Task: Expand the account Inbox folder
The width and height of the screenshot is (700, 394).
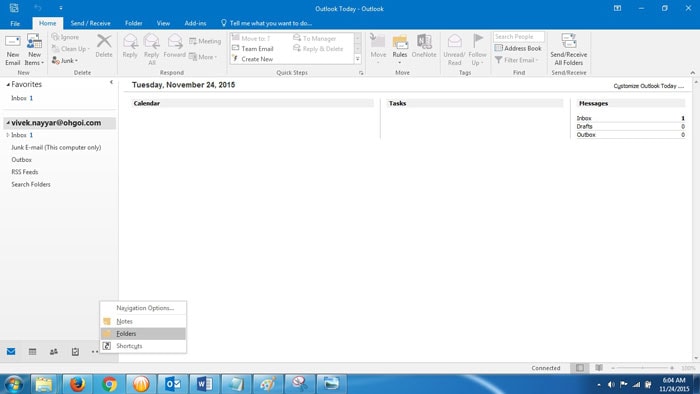Action: tap(8, 135)
